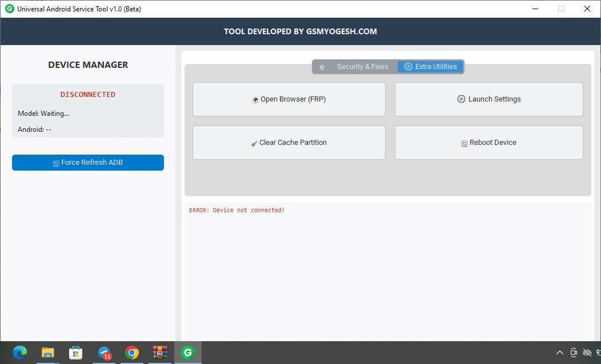Launch WinRAR from the taskbar
The width and height of the screenshot is (601, 364).
[160, 353]
